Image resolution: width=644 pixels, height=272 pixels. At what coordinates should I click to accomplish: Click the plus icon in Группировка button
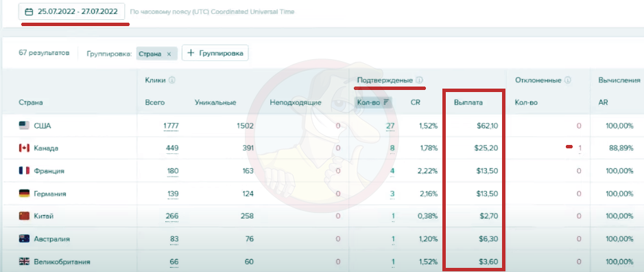click(191, 53)
